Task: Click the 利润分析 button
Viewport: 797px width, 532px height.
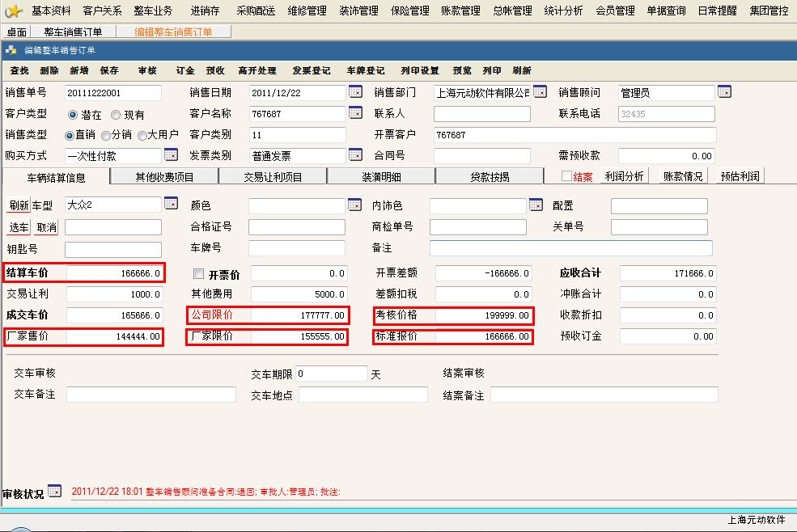Action: point(624,176)
